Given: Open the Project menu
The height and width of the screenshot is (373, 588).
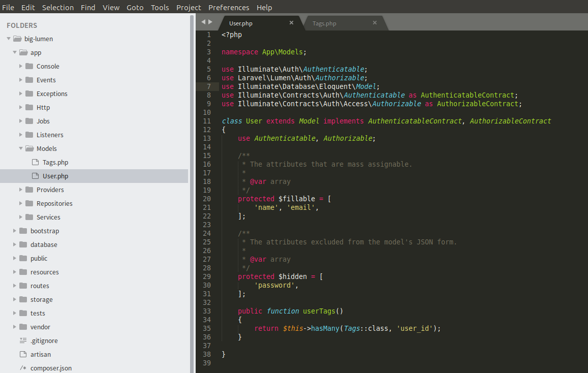Looking at the screenshot, I should (x=189, y=8).
